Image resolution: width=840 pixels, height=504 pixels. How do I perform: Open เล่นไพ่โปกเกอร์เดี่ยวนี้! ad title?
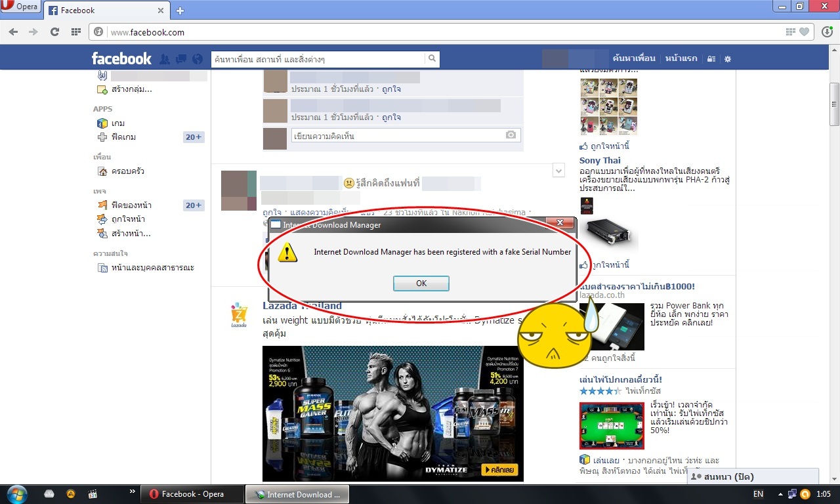(621, 379)
